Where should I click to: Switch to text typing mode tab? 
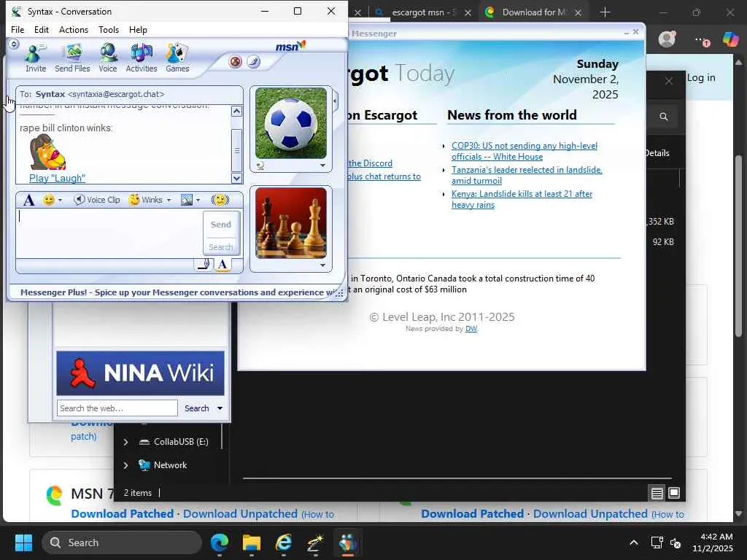pyautogui.click(x=222, y=264)
